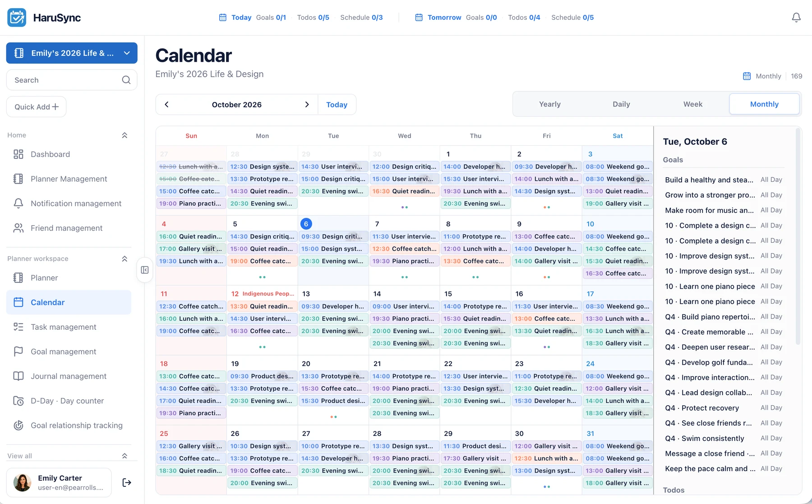
Task: Open the 13:00 Coffee catch event on October 9
Action: [x=546, y=236]
